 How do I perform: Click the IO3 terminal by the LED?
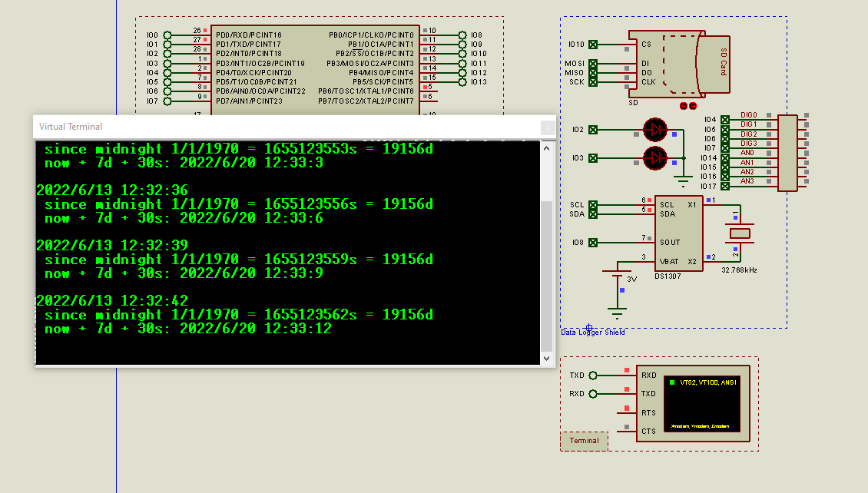click(593, 158)
